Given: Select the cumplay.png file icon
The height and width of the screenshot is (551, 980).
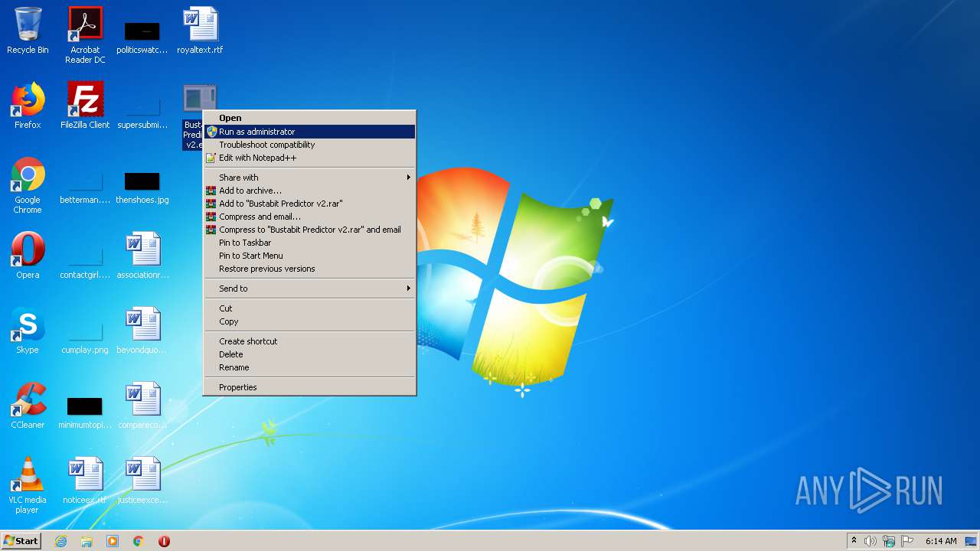Looking at the screenshot, I should (x=85, y=338).
